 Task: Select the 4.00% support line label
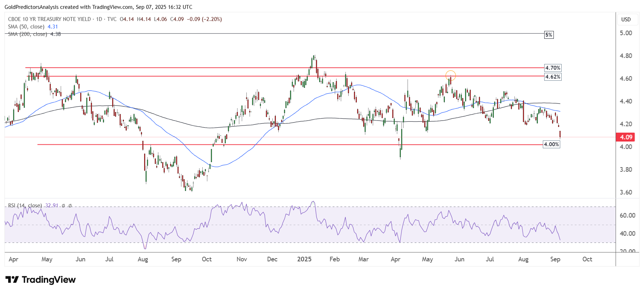coord(551,144)
